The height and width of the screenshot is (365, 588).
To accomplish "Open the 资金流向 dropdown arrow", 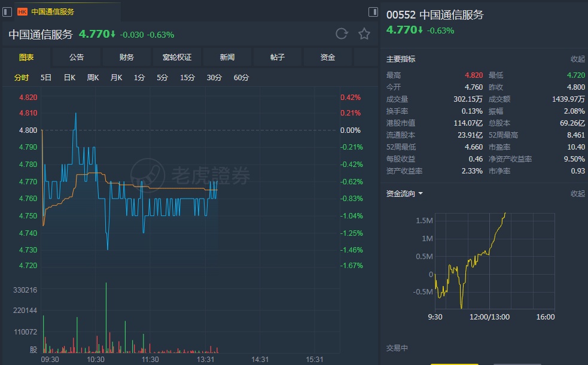I will click(x=421, y=193).
